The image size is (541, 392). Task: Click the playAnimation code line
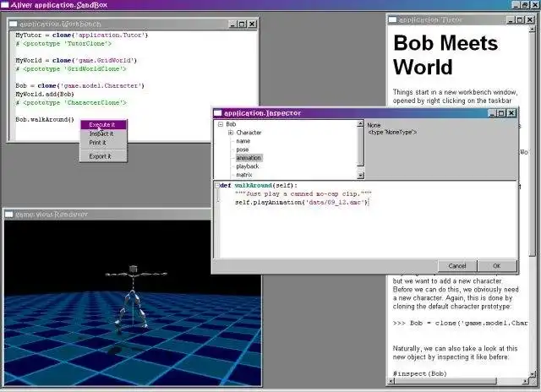302,203
